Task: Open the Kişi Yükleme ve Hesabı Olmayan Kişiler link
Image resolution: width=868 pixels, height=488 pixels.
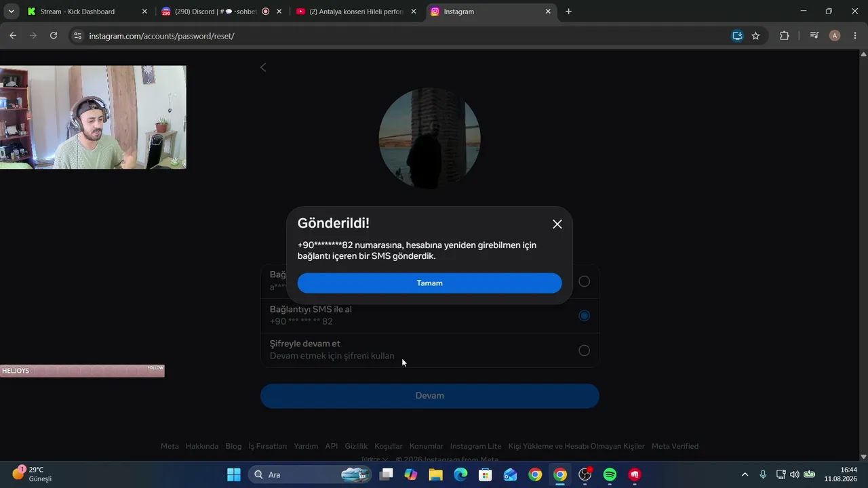Action: coord(576,446)
